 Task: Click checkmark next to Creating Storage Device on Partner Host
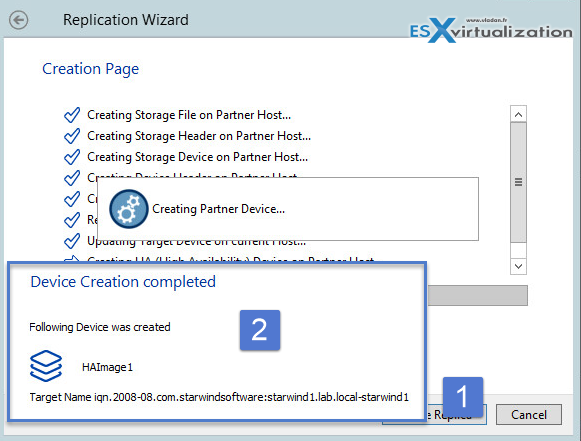click(x=72, y=157)
